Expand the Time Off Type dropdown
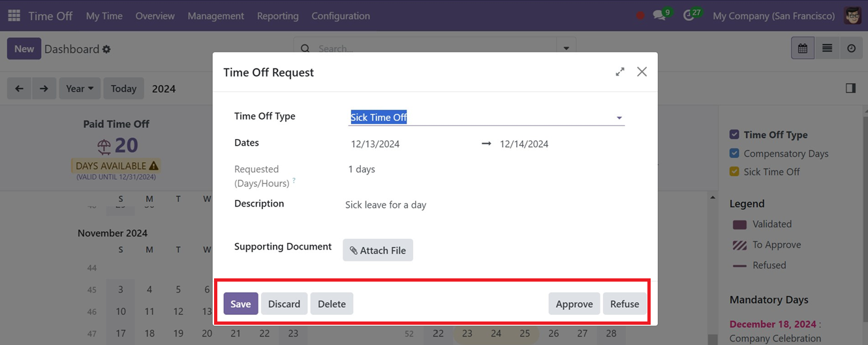 coord(619,118)
